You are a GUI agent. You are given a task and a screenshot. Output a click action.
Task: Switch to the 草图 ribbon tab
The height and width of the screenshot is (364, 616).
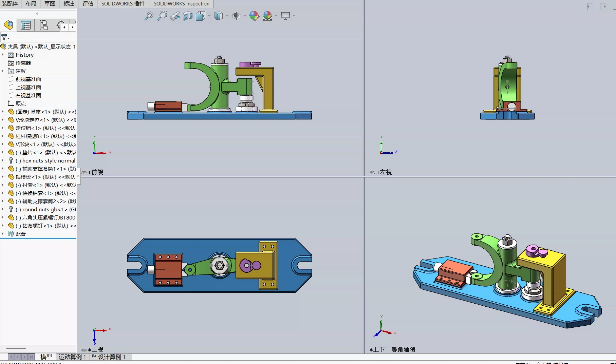(x=50, y=4)
